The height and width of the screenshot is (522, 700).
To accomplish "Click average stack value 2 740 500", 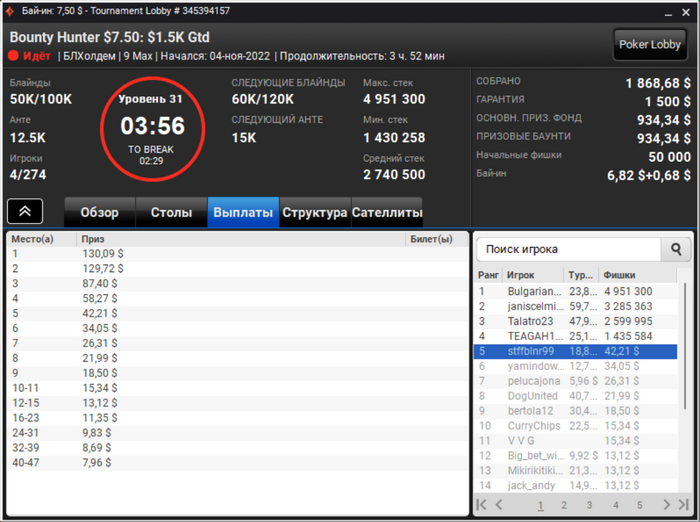I will (394, 175).
